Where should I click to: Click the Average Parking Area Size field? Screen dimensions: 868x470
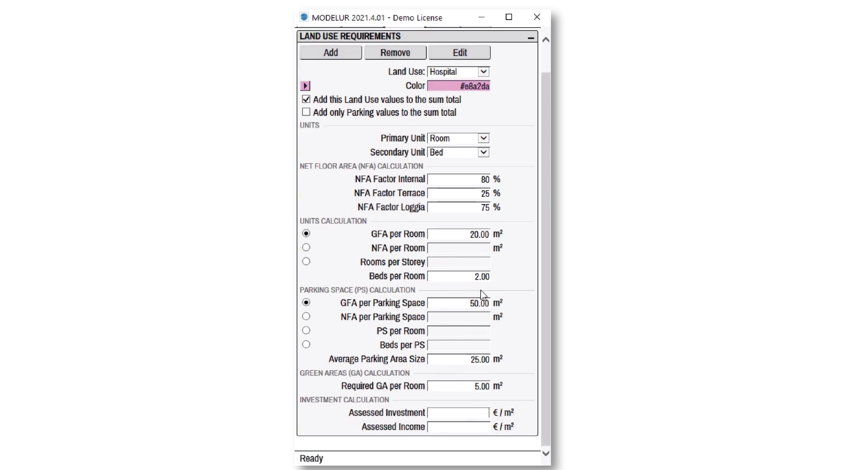point(459,359)
